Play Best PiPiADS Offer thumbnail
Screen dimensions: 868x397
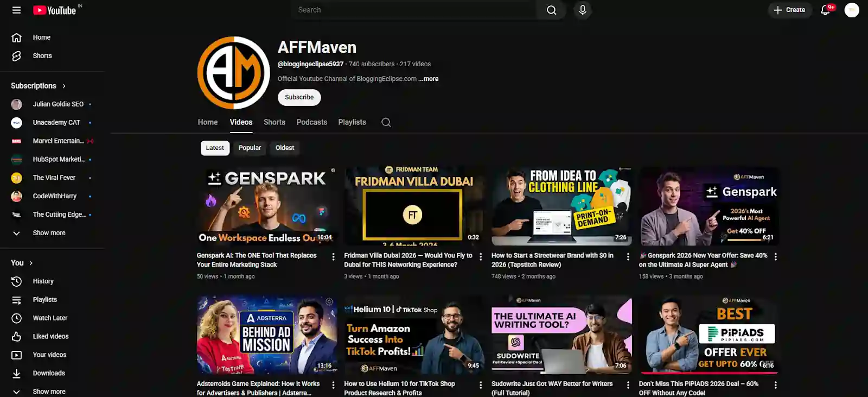(x=709, y=335)
